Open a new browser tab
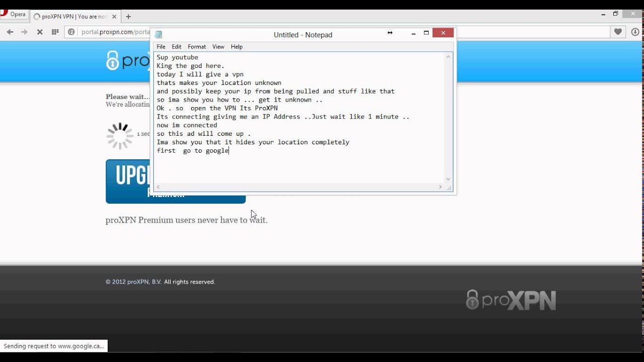 tap(128, 17)
